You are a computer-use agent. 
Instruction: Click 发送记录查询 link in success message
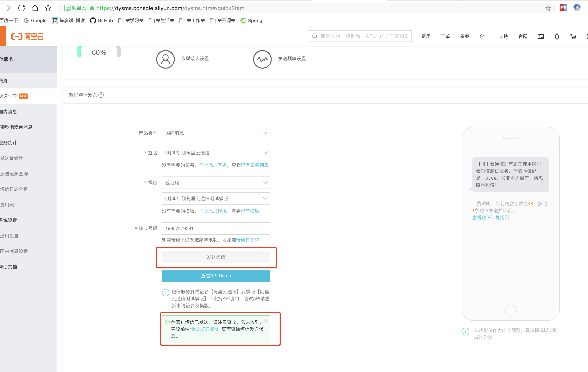(x=205, y=329)
